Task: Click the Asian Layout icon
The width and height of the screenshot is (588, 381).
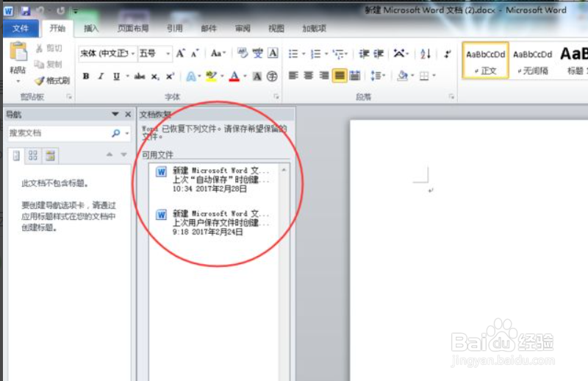Action: (x=399, y=54)
